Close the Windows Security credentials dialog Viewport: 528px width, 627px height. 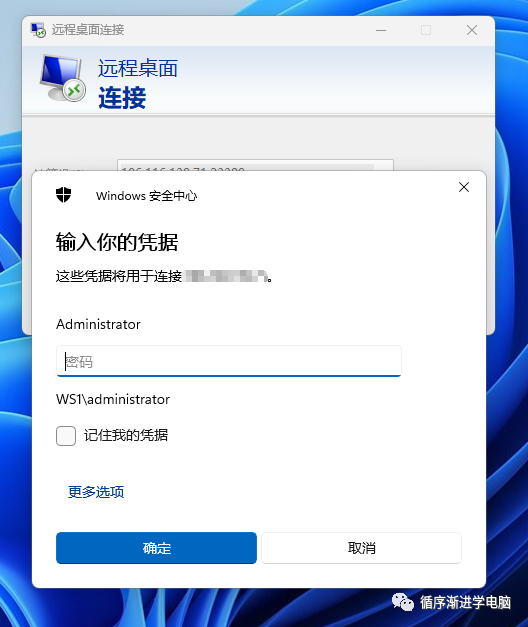[464, 187]
